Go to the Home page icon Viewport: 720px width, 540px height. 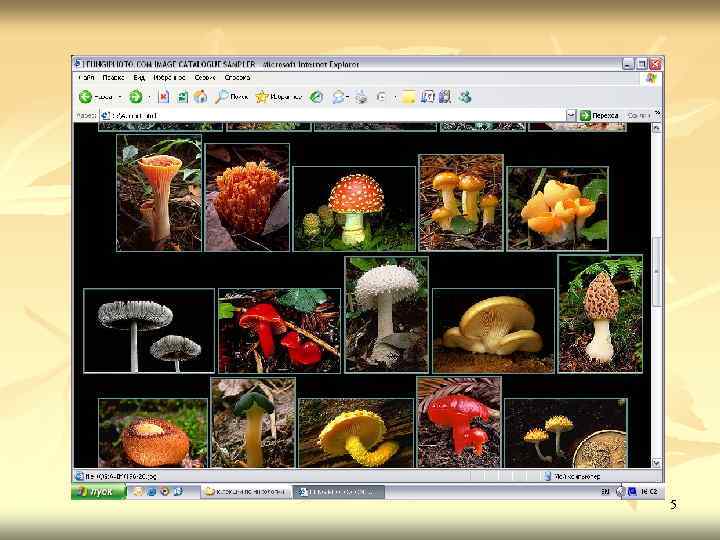(x=200, y=97)
